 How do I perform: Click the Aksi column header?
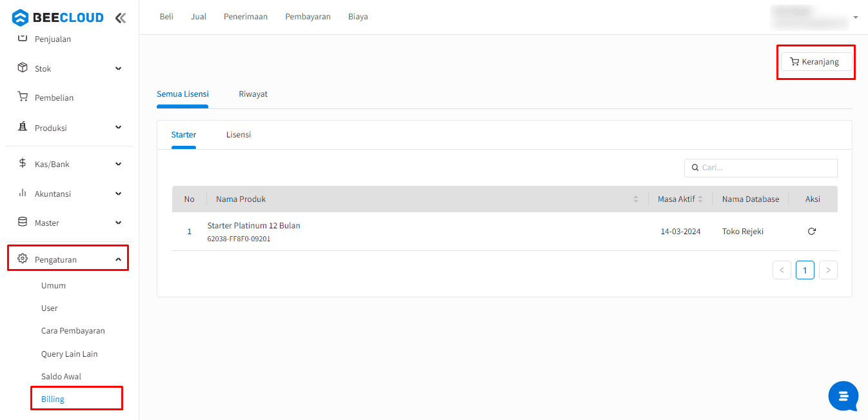[x=813, y=199]
